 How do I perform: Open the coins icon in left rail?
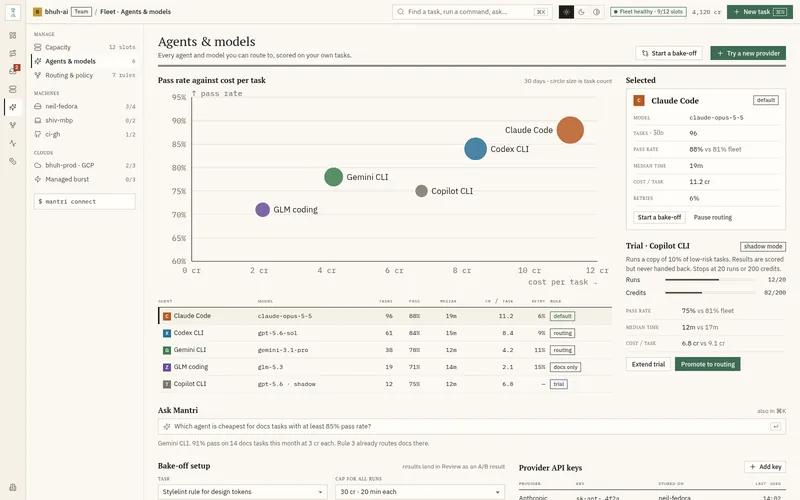coord(13,161)
